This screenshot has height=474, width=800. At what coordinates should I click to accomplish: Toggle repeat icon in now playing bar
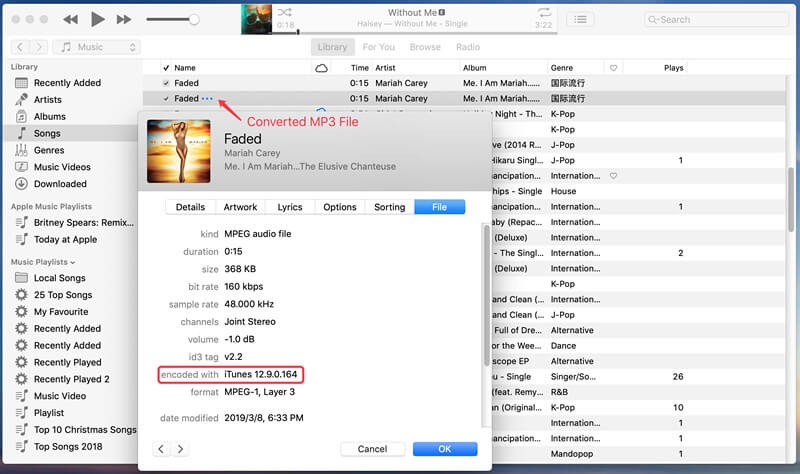[544, 12]
